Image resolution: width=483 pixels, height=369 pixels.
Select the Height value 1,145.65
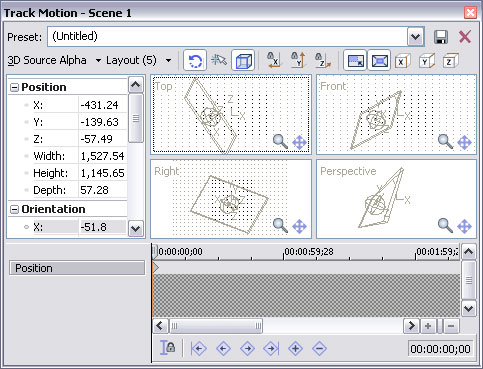click(x=103, y=173)
